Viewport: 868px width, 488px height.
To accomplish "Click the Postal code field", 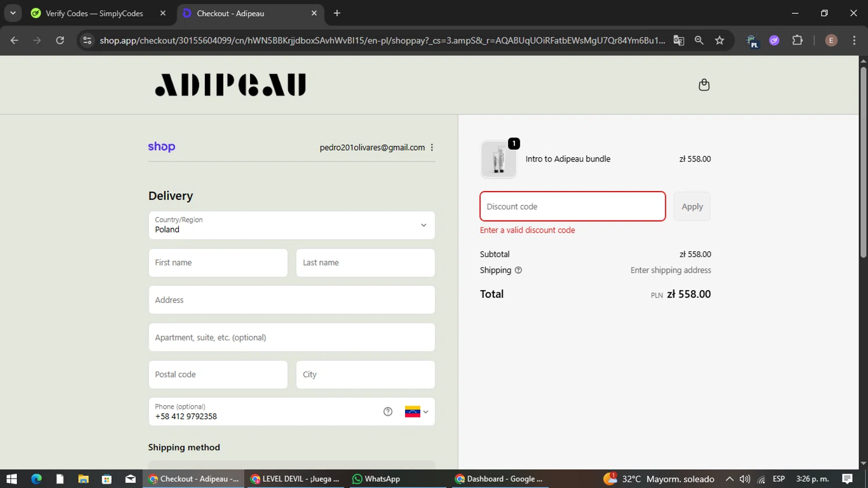I will click(218, 375).
